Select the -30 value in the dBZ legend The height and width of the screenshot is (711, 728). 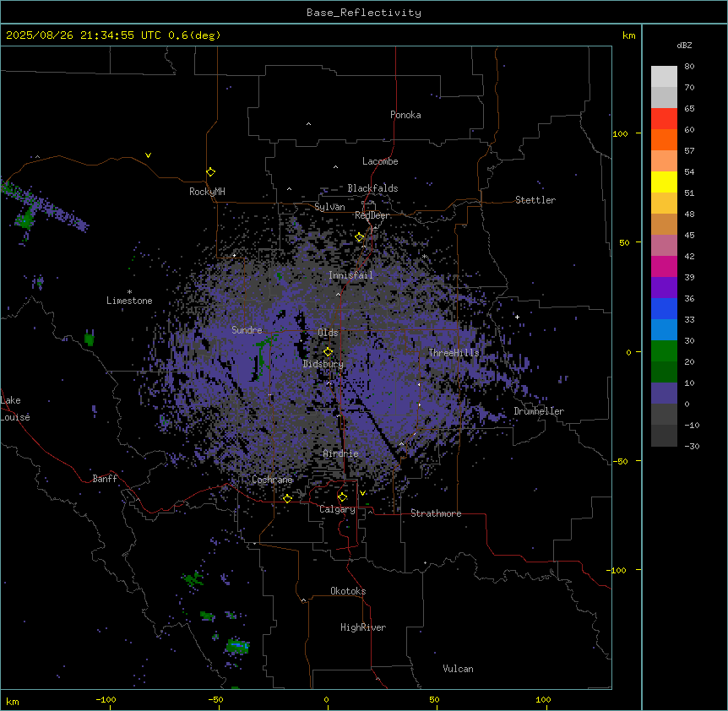tap(692, 446)
